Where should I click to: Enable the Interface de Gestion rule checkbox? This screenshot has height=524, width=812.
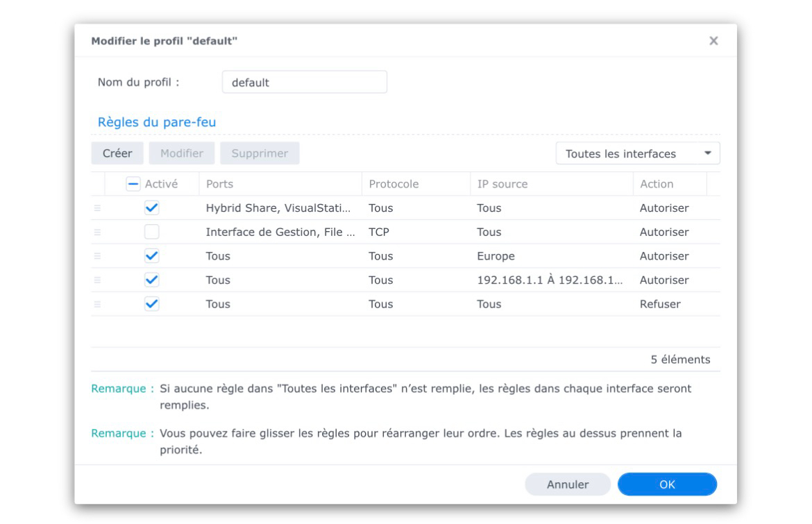[151, 232]
